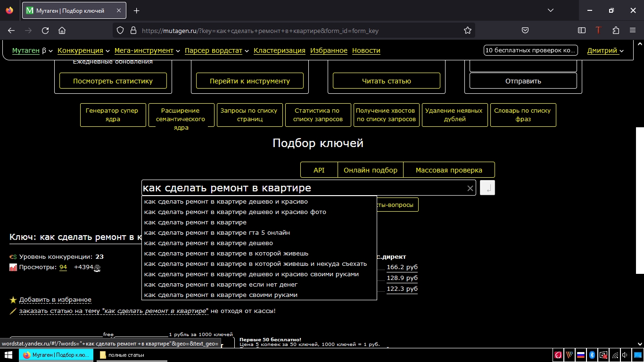Open the Firefox sidebar view
This screenshot has width=644, height=362.
click(582, 31)
